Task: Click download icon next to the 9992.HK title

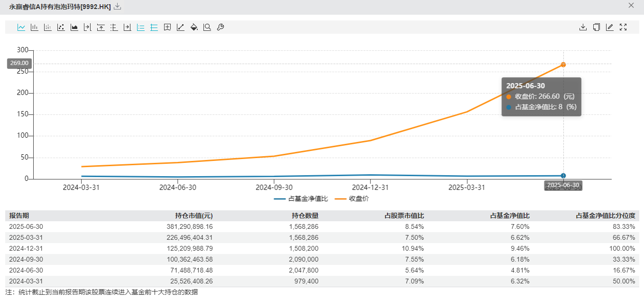Action: (x=118, y=7)
